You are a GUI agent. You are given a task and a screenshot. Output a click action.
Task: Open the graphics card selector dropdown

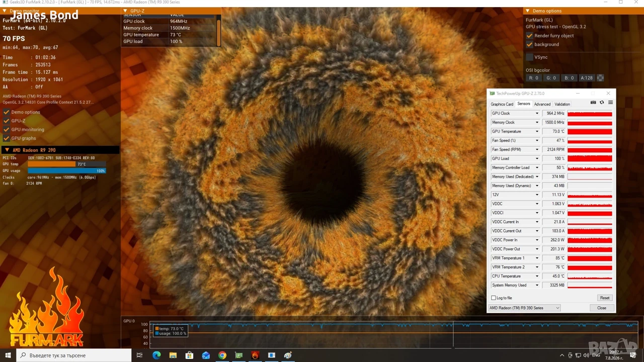coord(525,308)
